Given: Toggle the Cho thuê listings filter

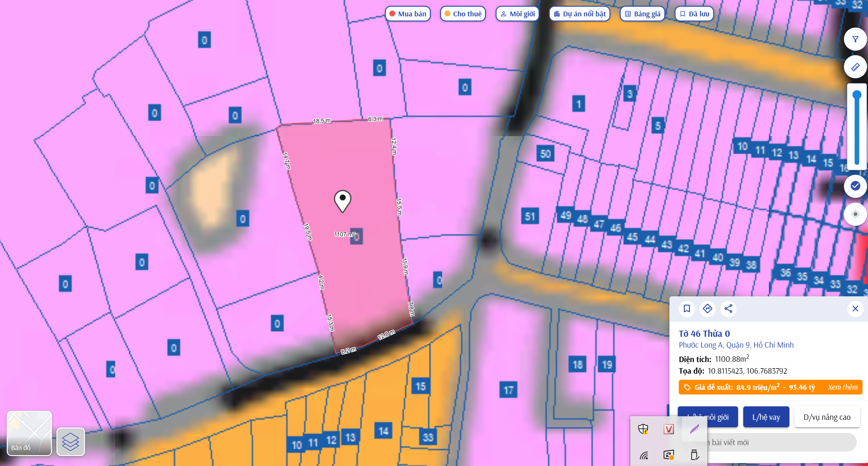Looking at the screenshot, I should pyautogui.click(x=463, y=14).
